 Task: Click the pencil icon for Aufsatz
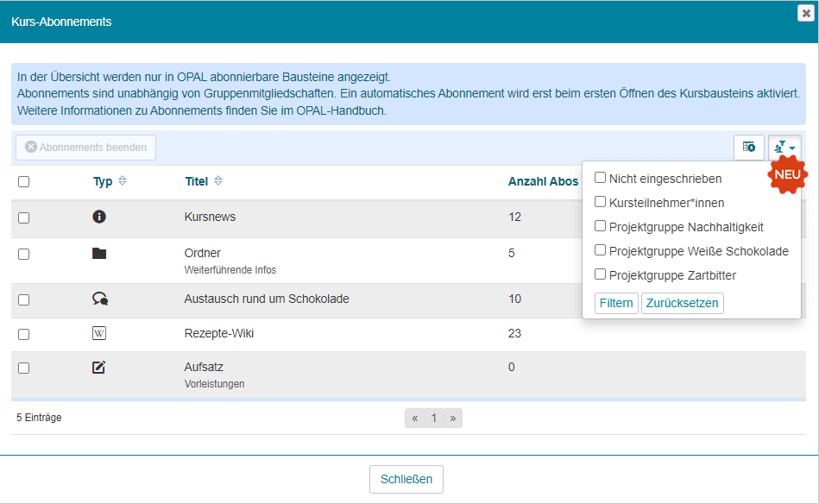click(98, 366)
